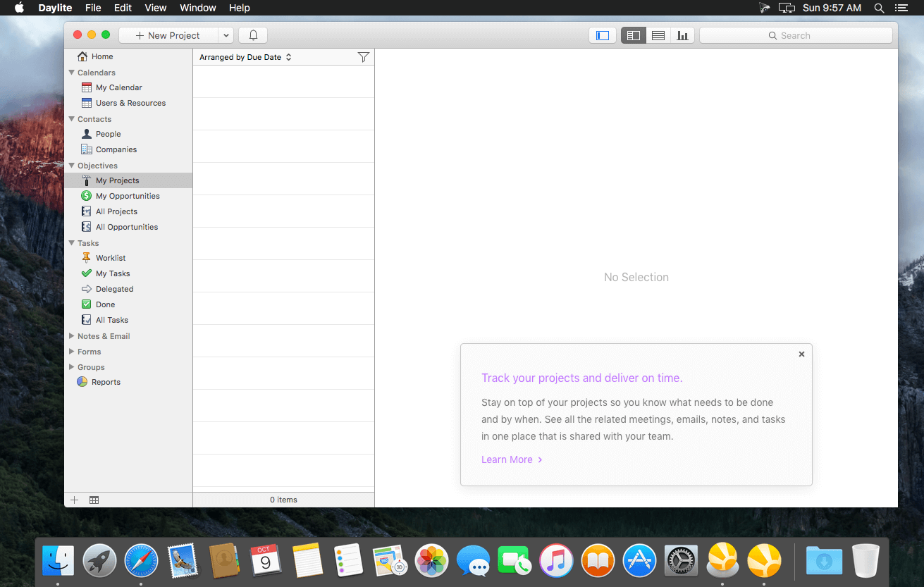Show All Tasks list

pos(105,320)
